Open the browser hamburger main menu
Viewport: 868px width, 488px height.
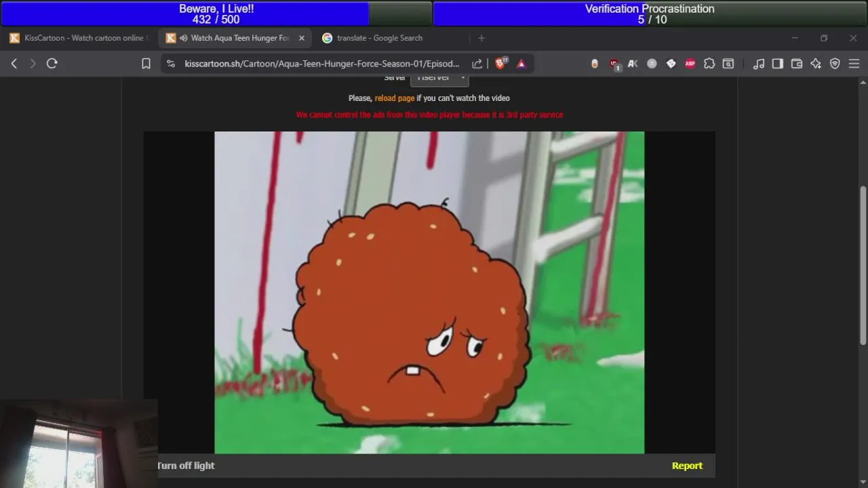[x=854, y=63]
